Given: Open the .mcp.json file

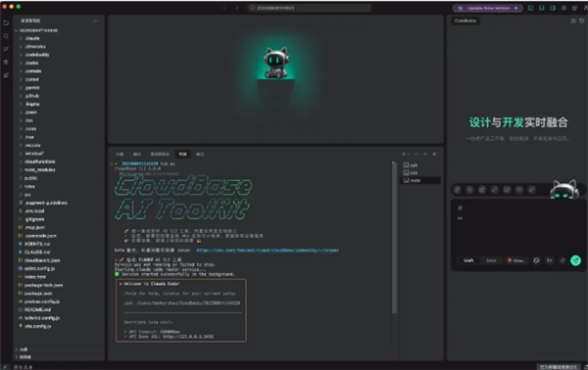Looking at the screenshot, I should tap(58, 227).
